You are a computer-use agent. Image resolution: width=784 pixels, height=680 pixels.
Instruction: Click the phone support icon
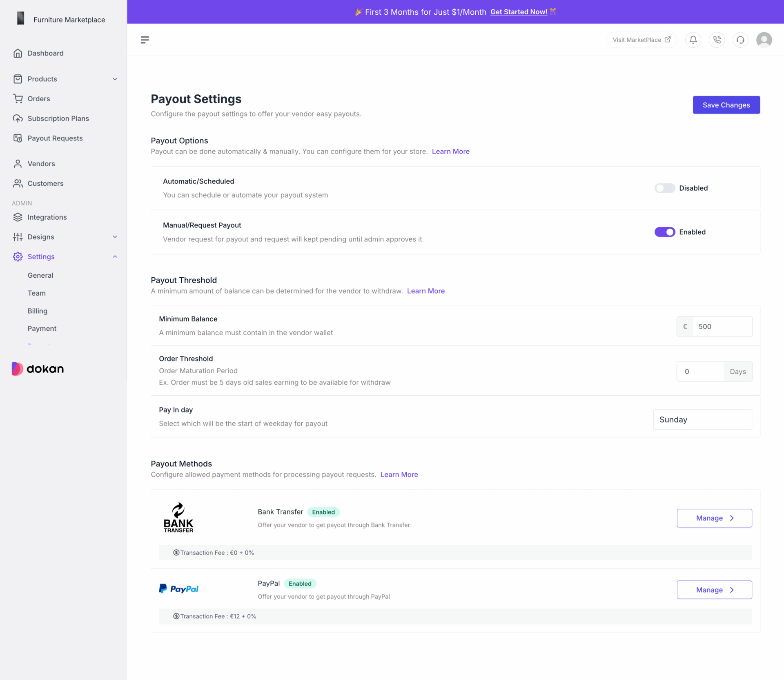point(716,40)
